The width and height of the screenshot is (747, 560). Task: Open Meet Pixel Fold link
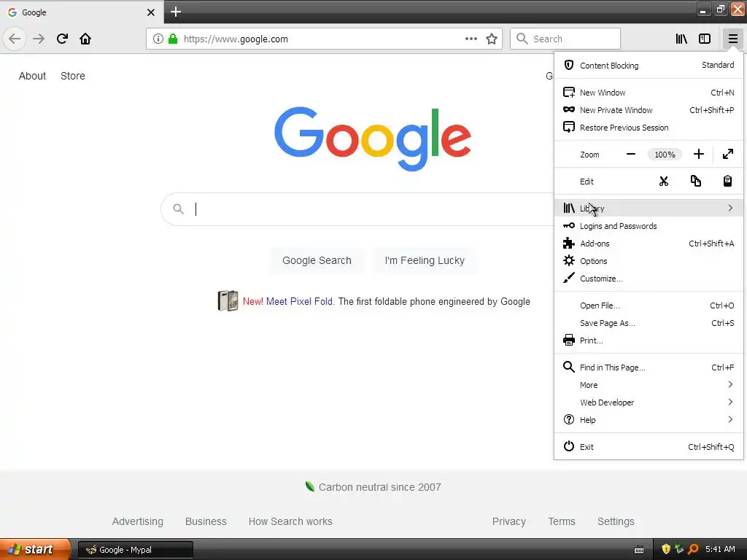point(300,301)
